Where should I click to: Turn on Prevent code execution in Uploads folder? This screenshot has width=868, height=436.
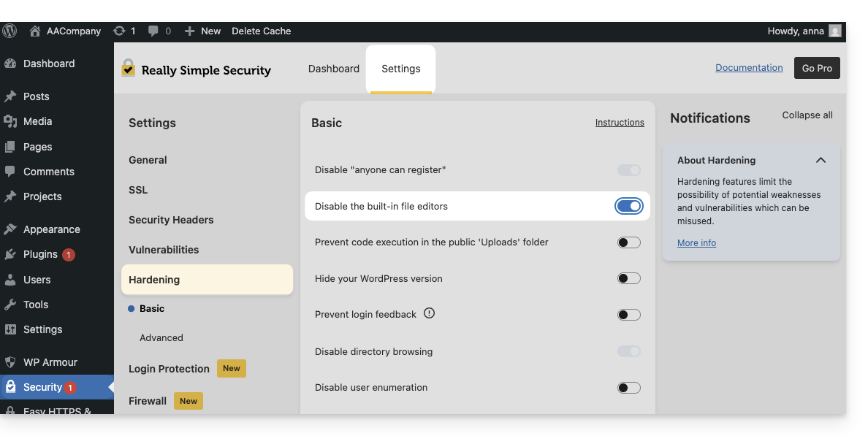point(628,242)
